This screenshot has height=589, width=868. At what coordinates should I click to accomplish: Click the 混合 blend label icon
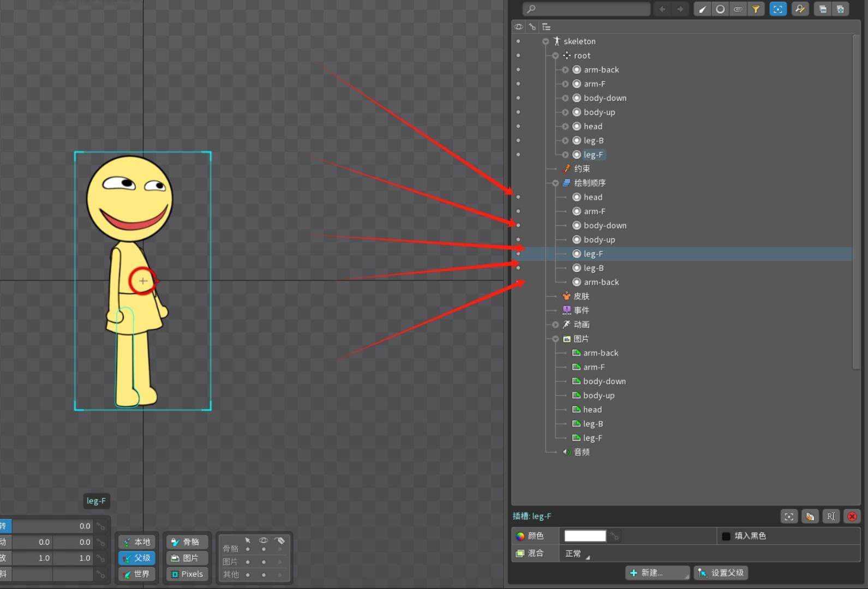(520, 554)
